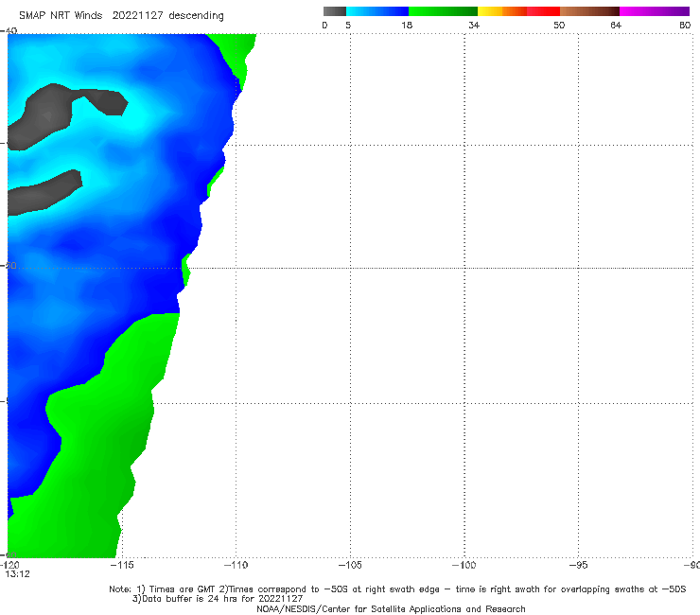Pick the brown segment of the color scale
The width and height of the screenshot is (700, 615).
tap(589, 11)
